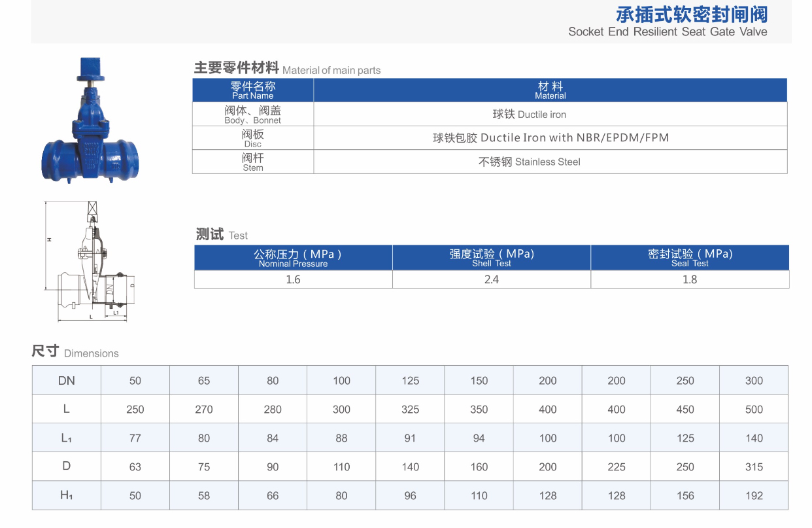The height and width of the screenshot is (528, 812).
Task: Click the Body、Bonnet table row label
Action: [x=252, y=113]
